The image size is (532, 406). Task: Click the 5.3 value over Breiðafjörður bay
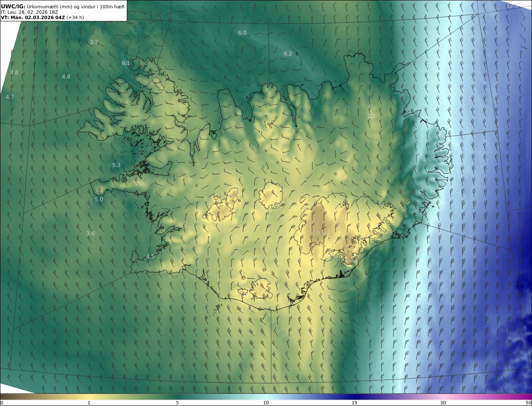[x=116, y=165]
